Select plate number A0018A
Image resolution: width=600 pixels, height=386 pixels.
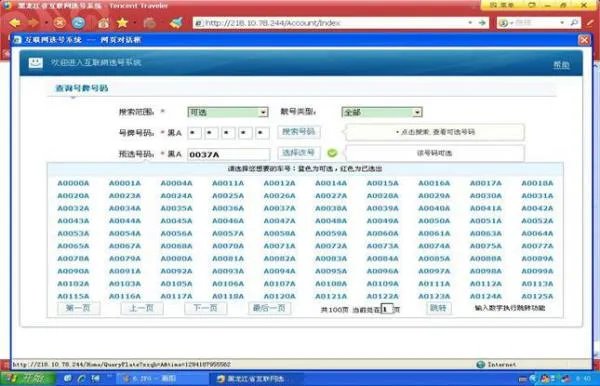(537, 183)
